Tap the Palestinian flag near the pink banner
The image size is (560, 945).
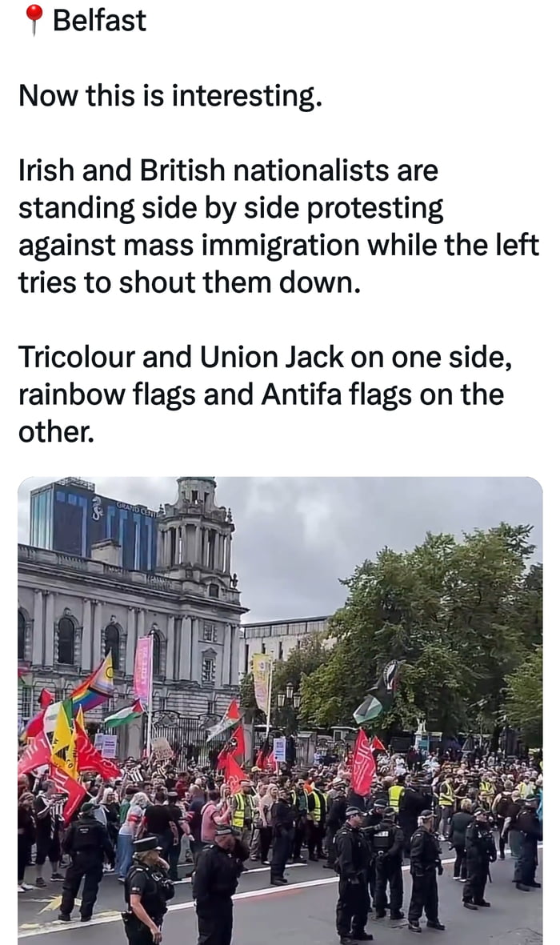123,715
